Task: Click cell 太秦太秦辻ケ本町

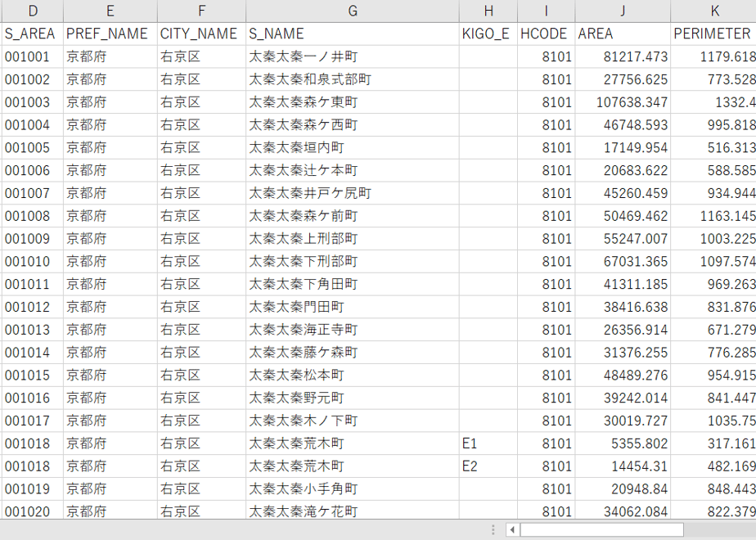Action: pos(353,170)
